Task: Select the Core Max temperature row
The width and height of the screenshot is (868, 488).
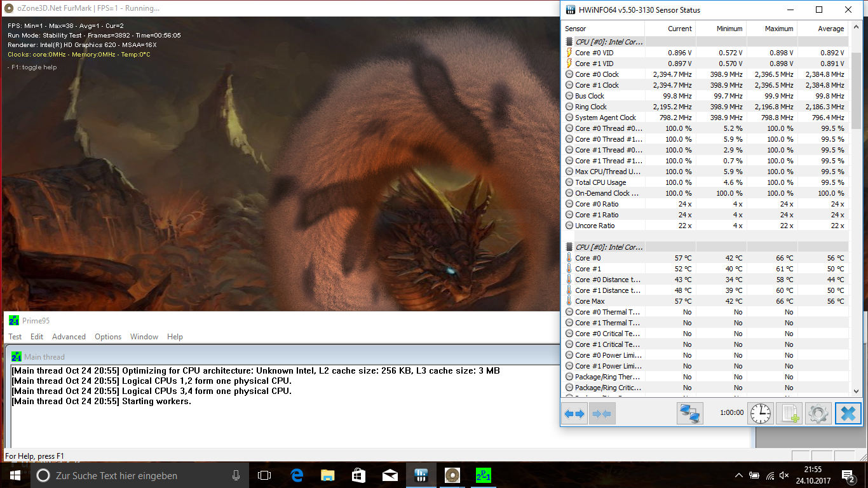Action: pyautogui.click(x=705, y=301)
